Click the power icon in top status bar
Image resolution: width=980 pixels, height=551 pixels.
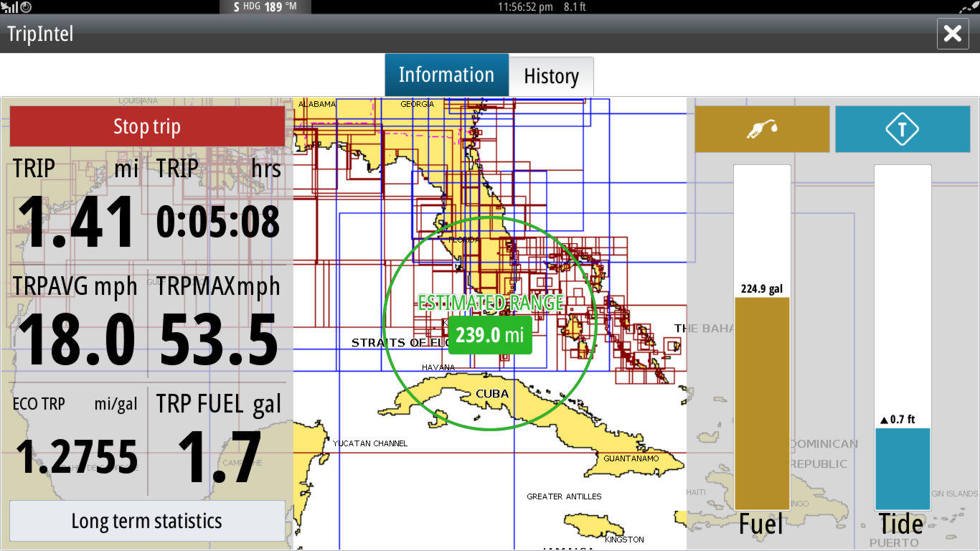[26, 7]
